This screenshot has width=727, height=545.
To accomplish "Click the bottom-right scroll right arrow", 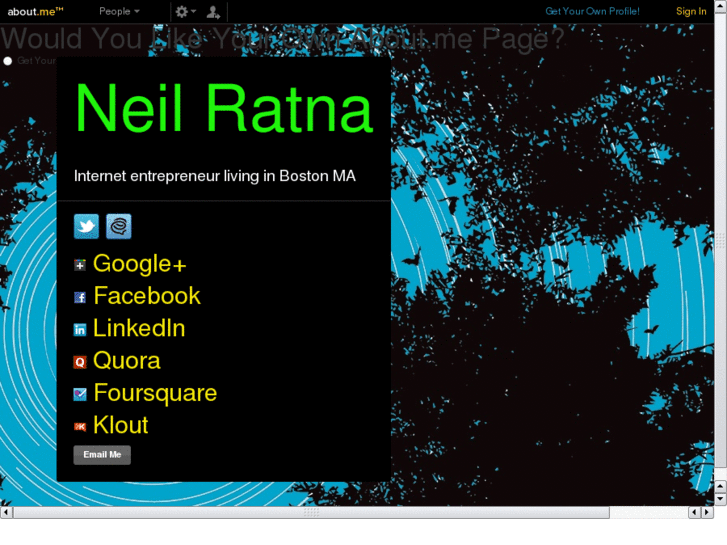I will coord(707,513).
